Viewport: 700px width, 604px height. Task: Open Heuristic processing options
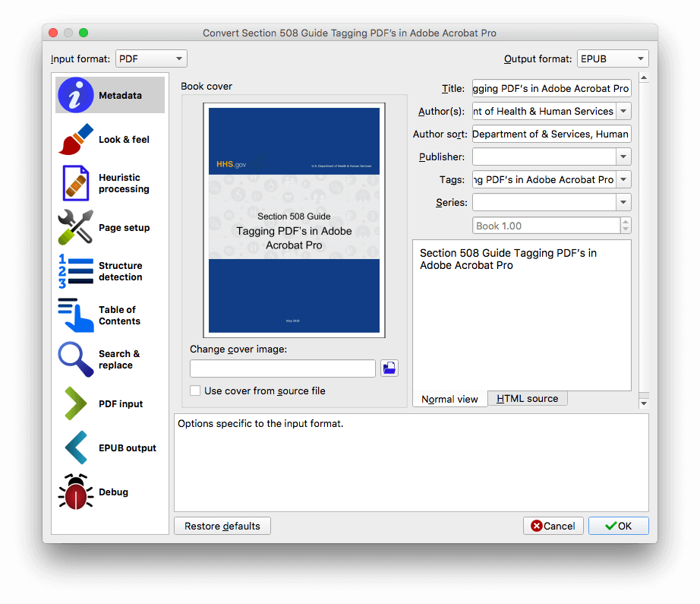tap(109, 183)
